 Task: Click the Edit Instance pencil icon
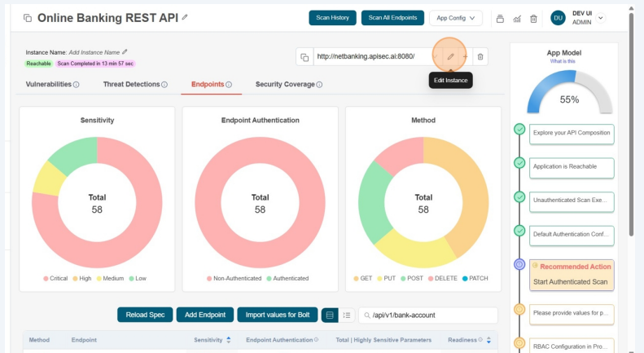pos(450,56)
